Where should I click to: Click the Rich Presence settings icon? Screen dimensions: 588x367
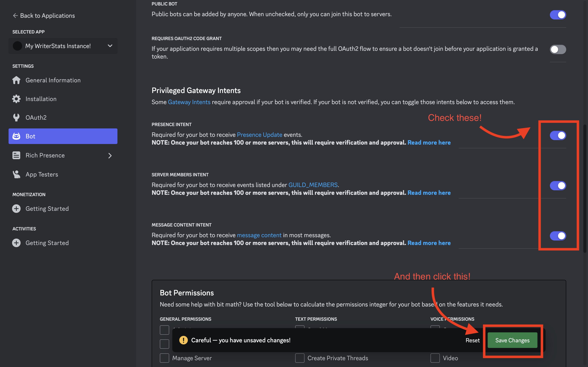coord(16,155)
